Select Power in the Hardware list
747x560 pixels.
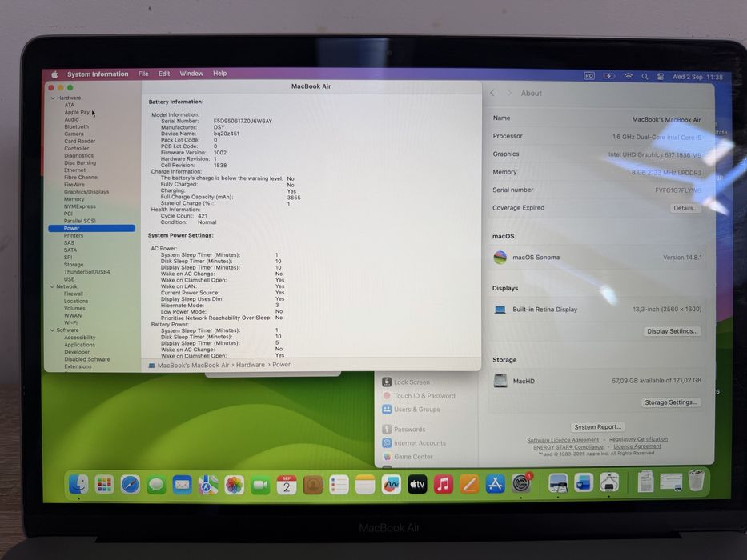pyautogui.click(x=91, y=228)
